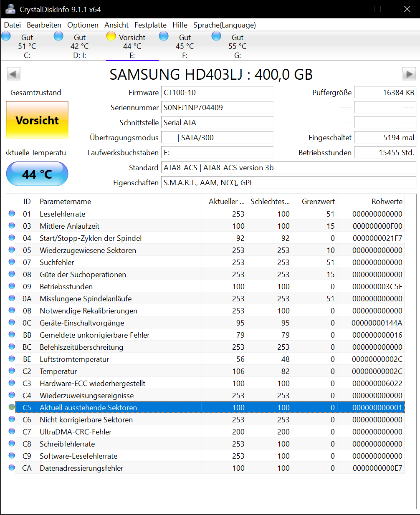Click the Rohwerte column header
This screenshot has width=420, height=515.
(371, 202)
